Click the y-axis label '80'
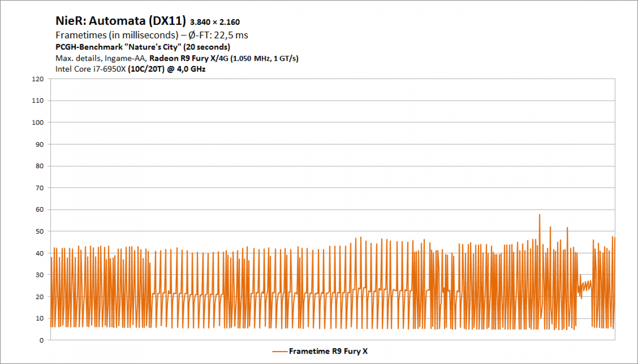The width and height of the screenshot is (638, 364). (x=40, y=166)
